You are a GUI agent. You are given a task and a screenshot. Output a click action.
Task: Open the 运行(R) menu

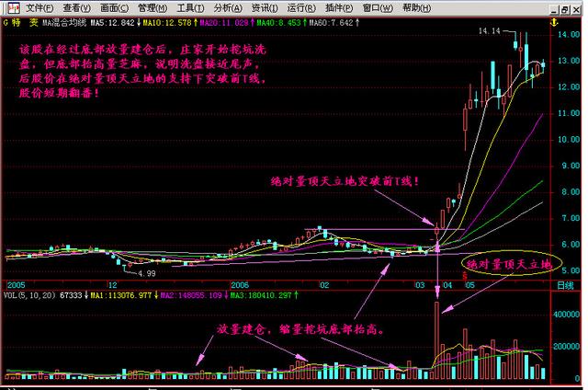point(301,8)
